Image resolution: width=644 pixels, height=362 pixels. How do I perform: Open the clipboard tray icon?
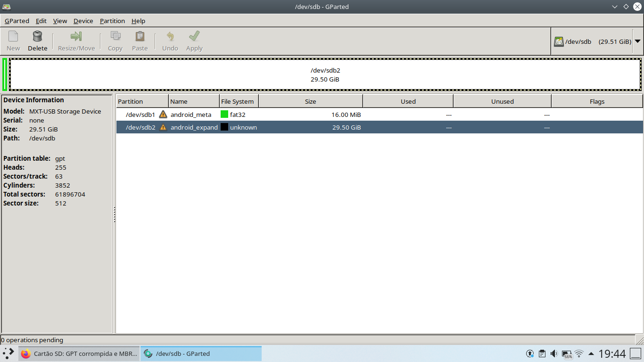[542, 354]
